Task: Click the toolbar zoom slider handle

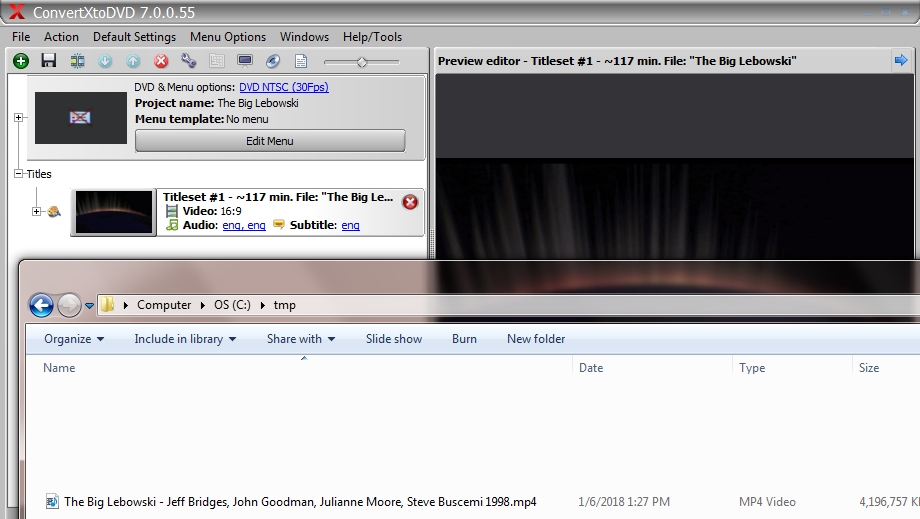Action: 362,62
